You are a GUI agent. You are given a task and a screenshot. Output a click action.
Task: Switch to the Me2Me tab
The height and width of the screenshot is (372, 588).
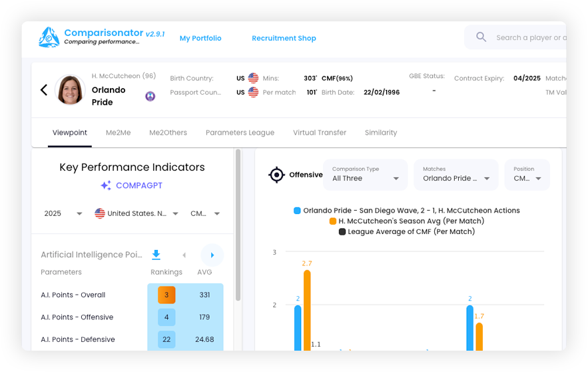(118, 133)
